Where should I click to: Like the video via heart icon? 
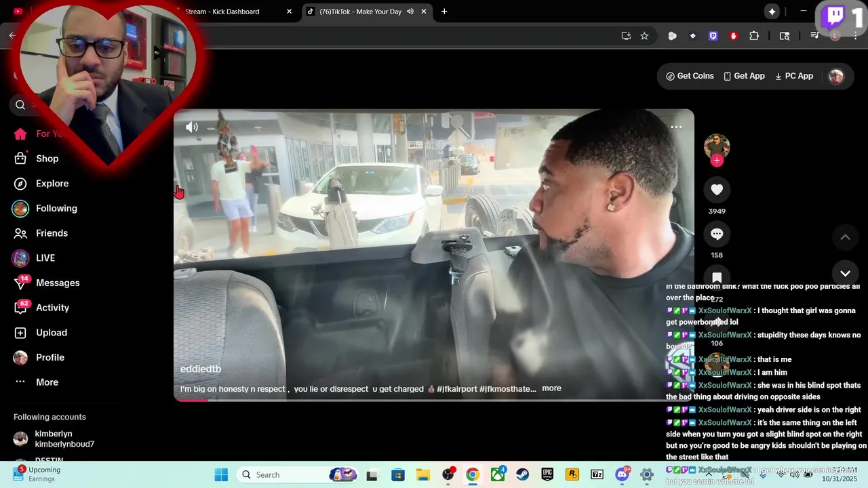click(717, 190)
